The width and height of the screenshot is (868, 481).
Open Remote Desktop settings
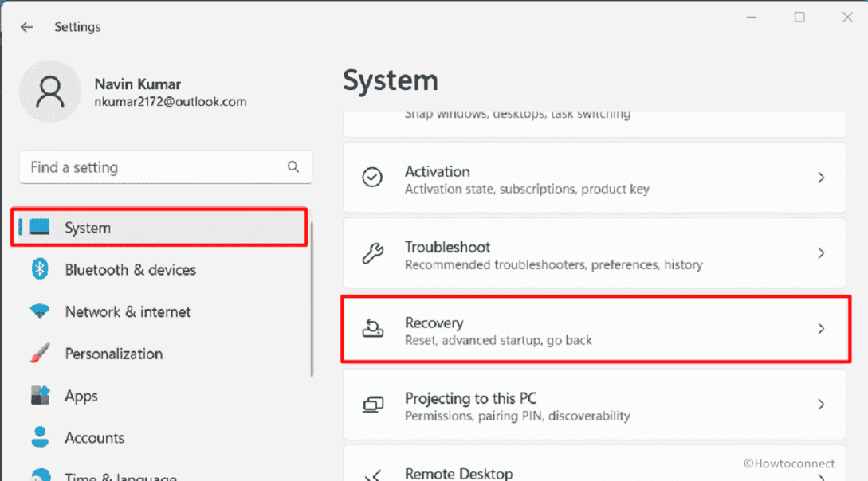(595, 464)
